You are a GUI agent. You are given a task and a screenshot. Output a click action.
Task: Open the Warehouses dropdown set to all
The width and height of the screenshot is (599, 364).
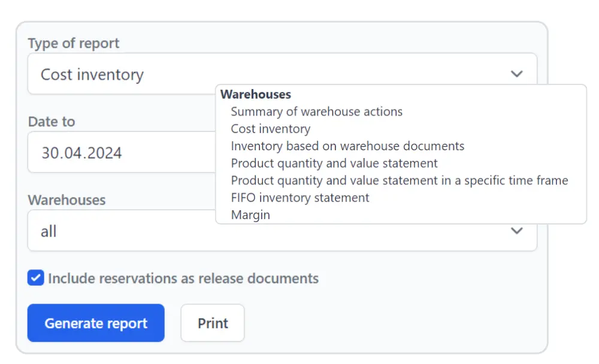(x=120, y=231)
